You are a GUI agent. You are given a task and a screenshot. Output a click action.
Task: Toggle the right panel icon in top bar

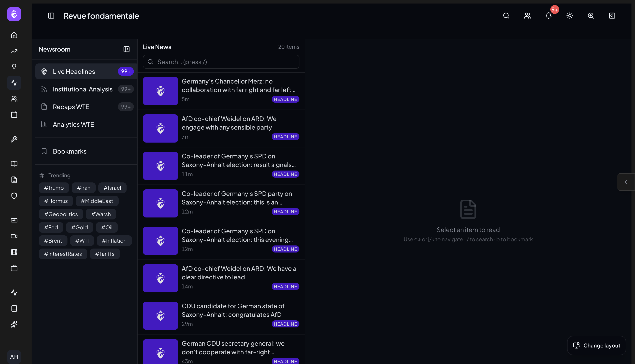(612, 16)
